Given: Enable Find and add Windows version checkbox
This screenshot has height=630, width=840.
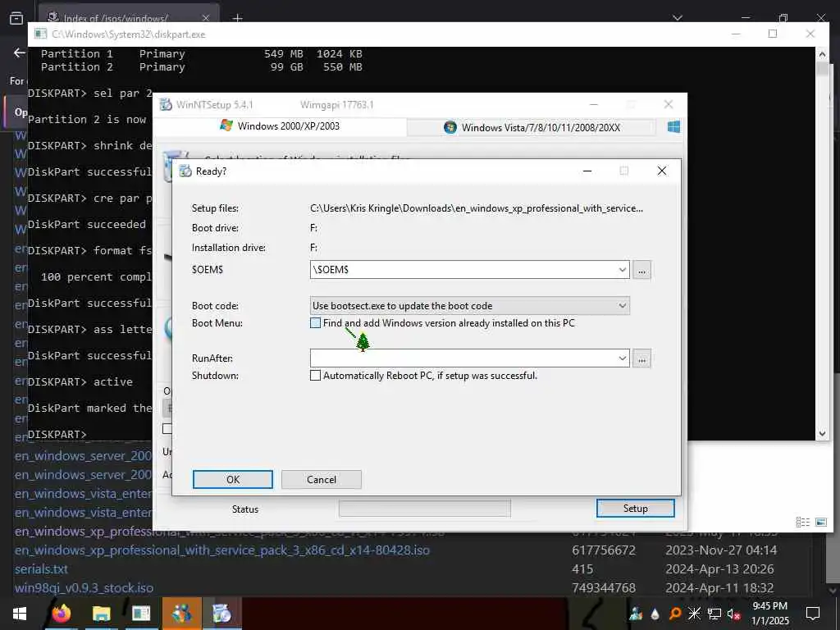Looking at the screenshot, I should click(x=316, y=323).
